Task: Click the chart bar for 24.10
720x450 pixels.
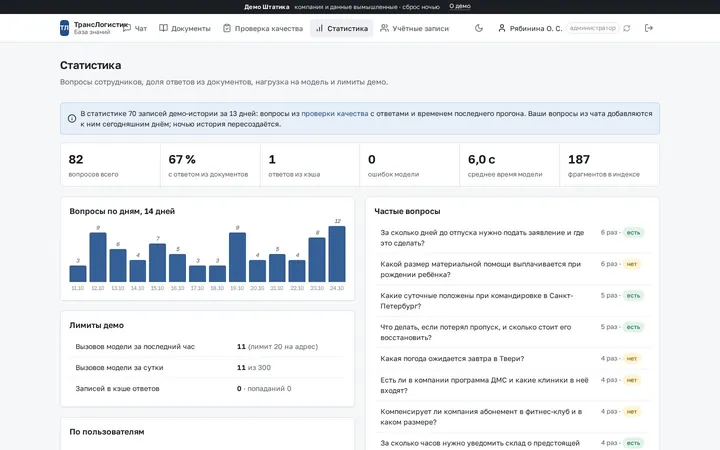Action: [x=337, y=254]
